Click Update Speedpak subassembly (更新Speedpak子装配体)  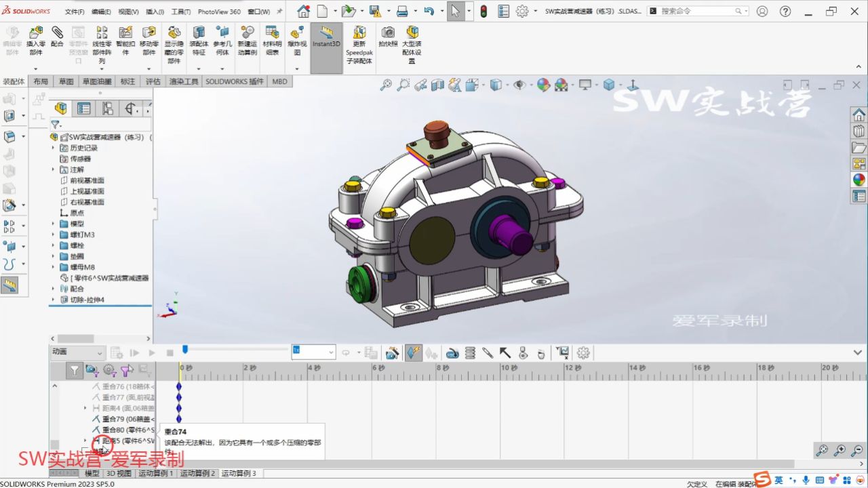pos(359,45)
